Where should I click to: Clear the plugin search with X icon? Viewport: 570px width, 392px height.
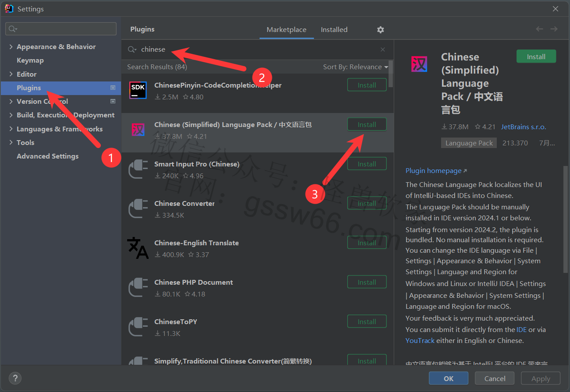[383, 49]
